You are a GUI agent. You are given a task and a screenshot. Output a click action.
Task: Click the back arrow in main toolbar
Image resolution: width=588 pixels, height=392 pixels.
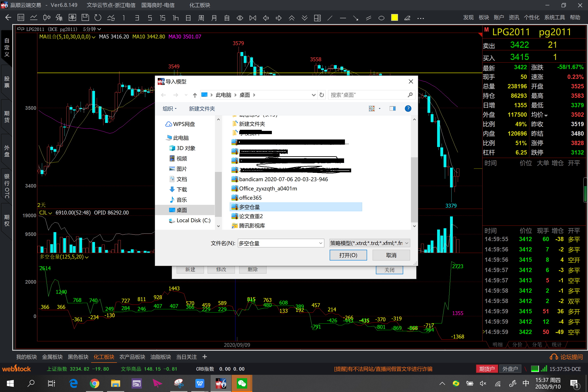click(x=8, y=17)
